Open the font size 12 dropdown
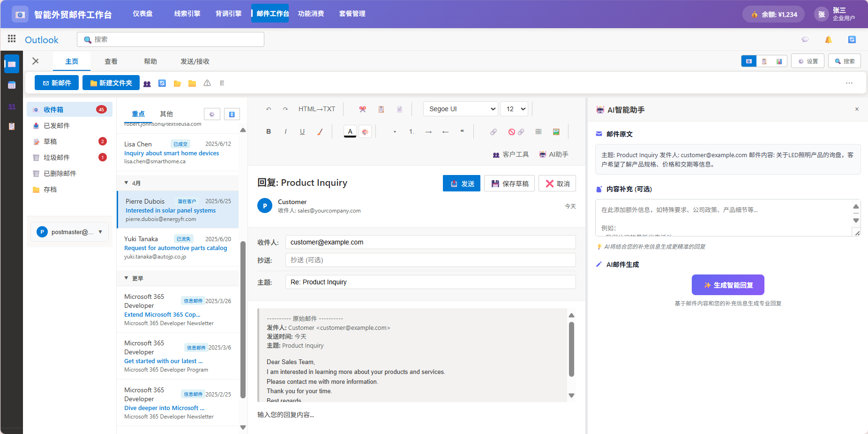 514,109
